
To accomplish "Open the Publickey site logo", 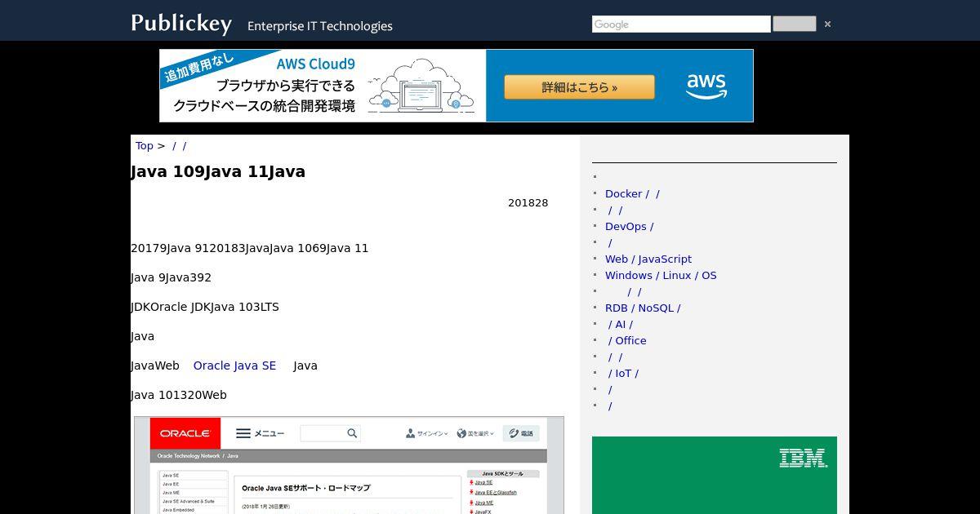I will 181,24.
